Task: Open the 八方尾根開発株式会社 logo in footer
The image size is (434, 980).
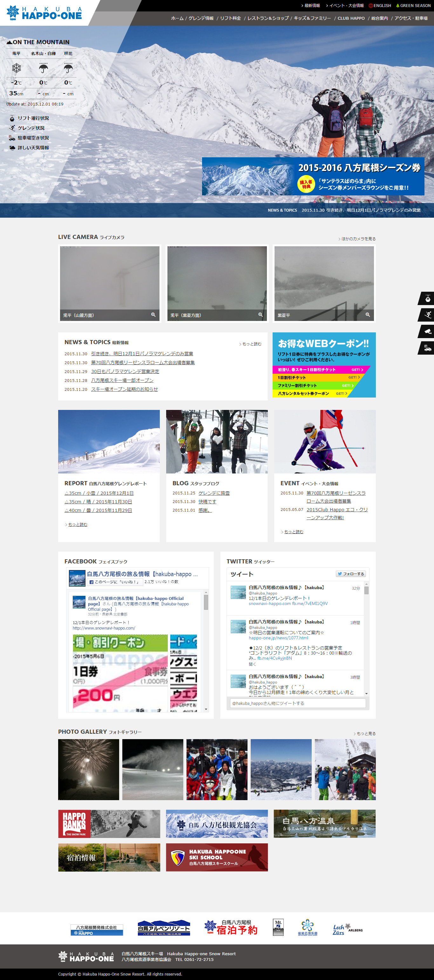Action: click(x=97, y=930)
